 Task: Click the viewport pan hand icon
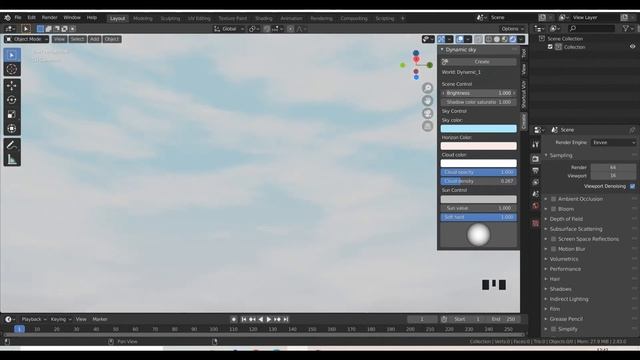427,100
